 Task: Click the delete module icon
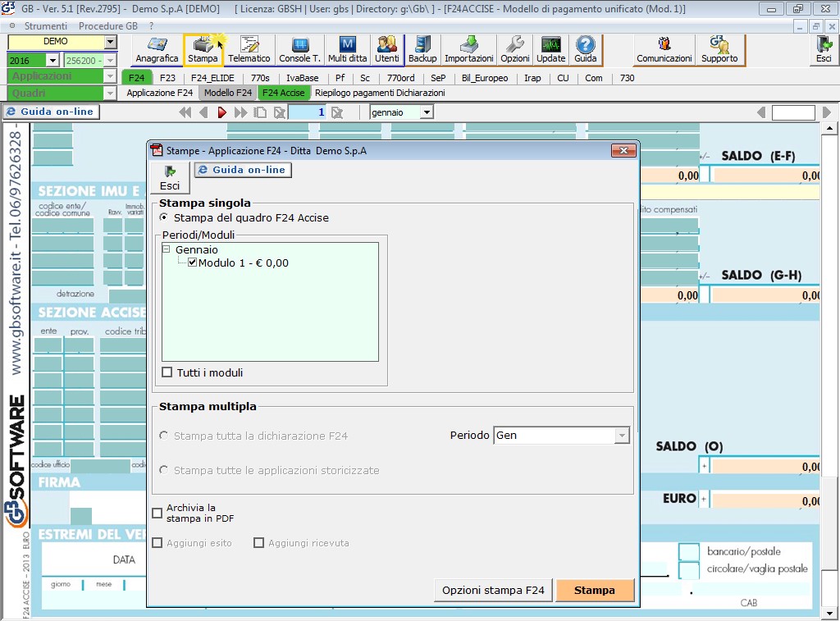point(279,112)
